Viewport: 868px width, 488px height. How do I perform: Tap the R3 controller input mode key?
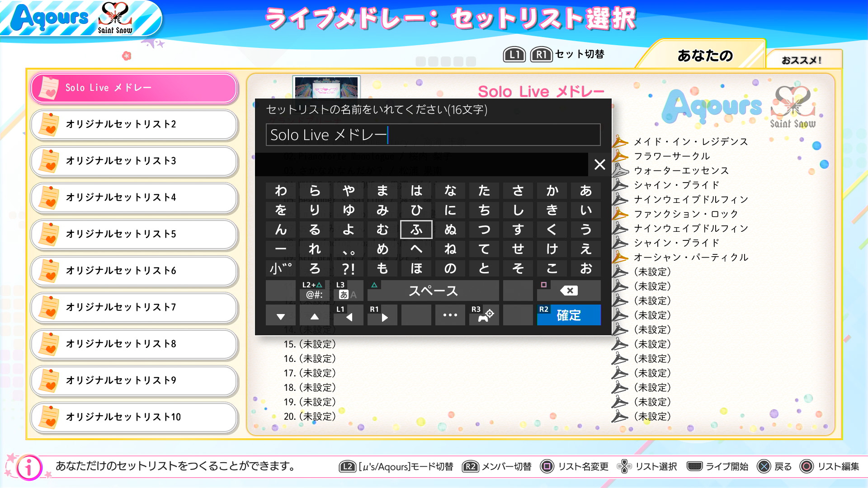coord(484,315)
